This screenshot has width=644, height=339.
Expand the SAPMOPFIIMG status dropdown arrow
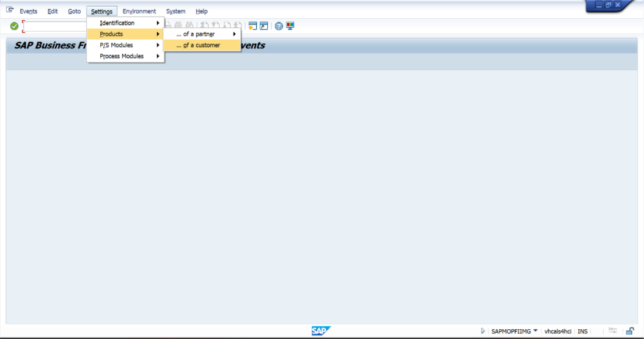(536, 330)
